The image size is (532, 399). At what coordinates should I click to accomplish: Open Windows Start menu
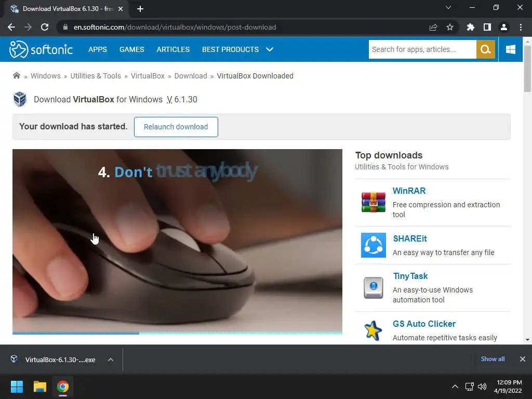[x=17, y=387]
